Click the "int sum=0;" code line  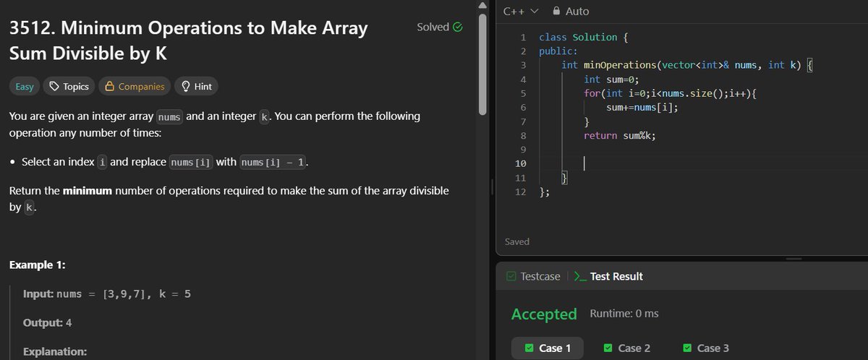[612, 79]
